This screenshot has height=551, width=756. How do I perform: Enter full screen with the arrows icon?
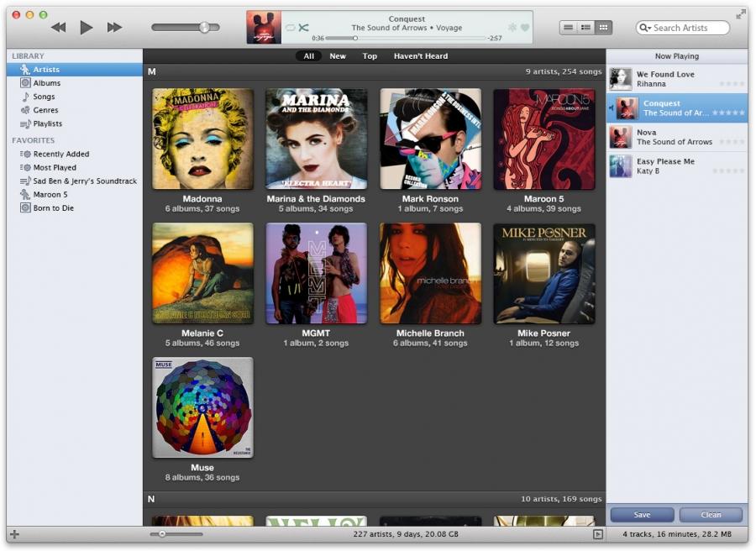point(740,14)
